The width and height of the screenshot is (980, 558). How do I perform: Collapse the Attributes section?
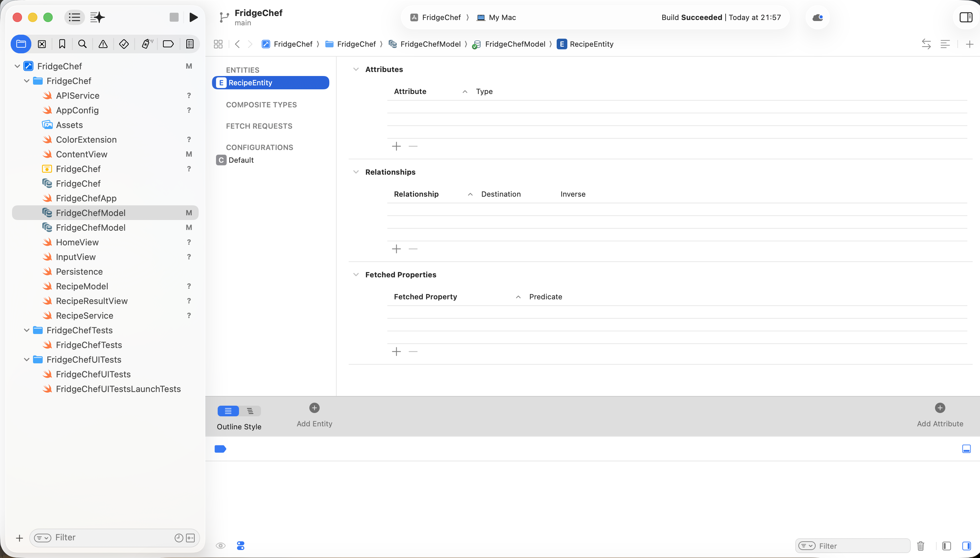[356, 69]
